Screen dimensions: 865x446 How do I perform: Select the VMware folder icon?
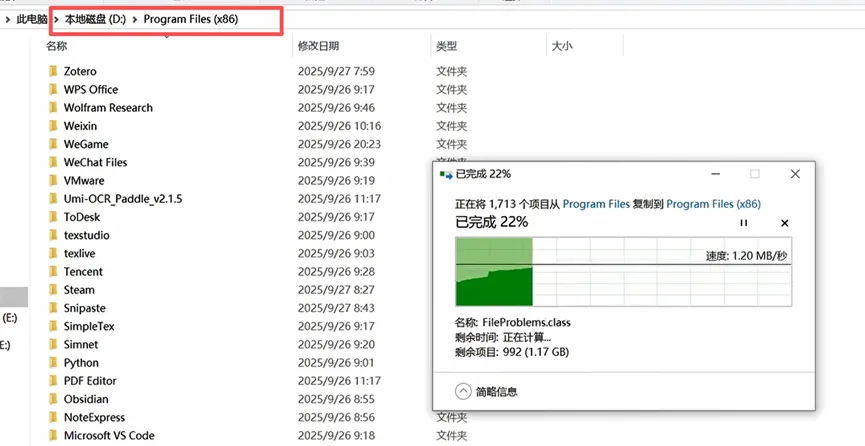coord(54,180)
